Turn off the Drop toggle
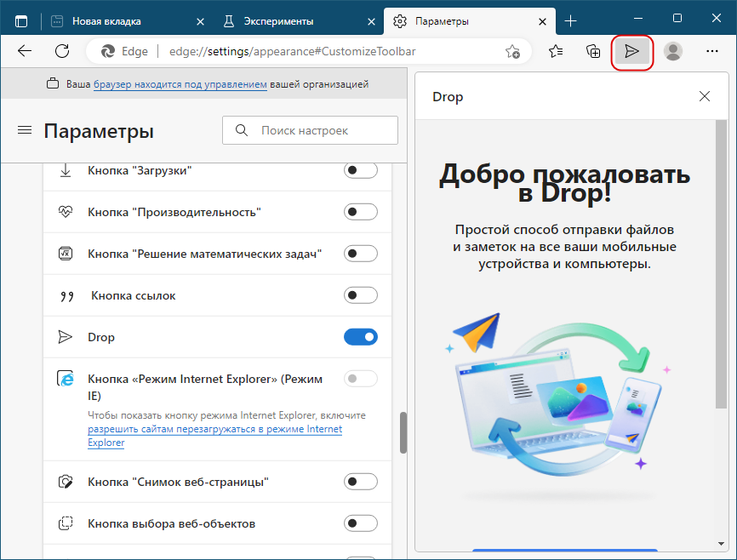 pos(361,337)
